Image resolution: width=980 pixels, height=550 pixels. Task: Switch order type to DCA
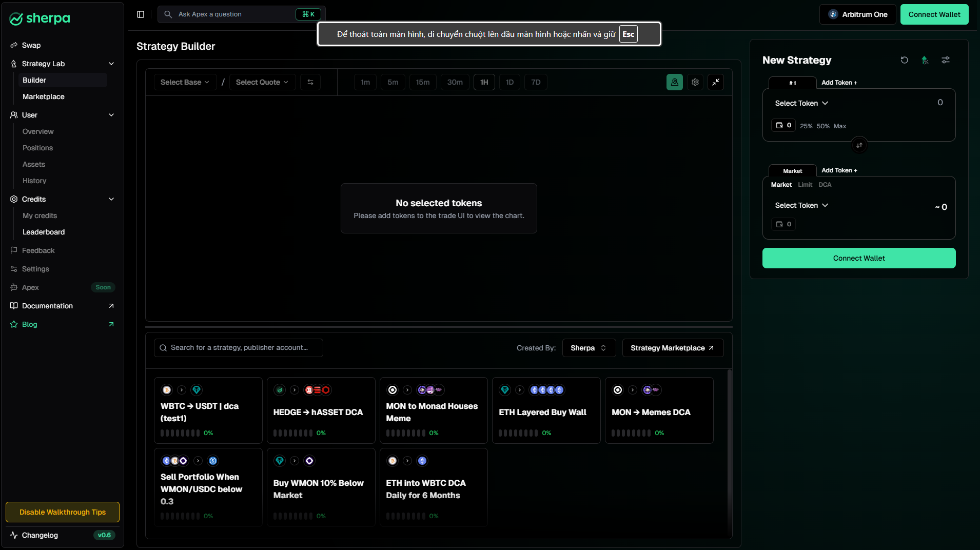pyautogui.click(x=825, y=185)
